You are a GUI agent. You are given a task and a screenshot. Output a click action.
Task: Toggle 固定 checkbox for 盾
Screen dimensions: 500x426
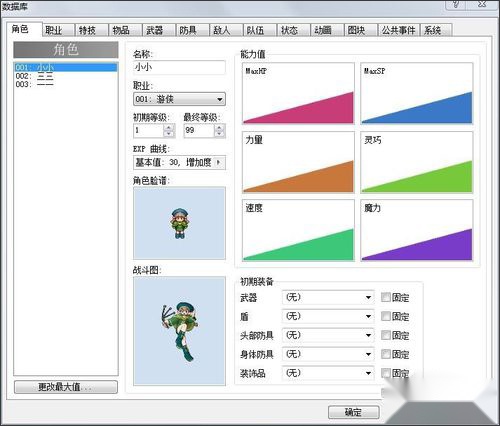point(386,316)
